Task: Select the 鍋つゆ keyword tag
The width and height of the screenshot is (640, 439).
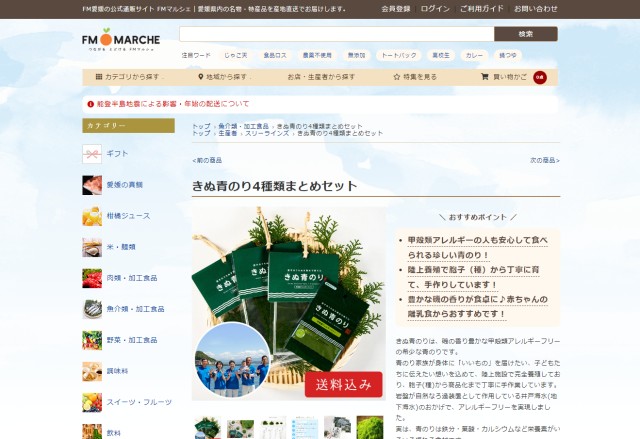Action: click(x=508, y=55)
